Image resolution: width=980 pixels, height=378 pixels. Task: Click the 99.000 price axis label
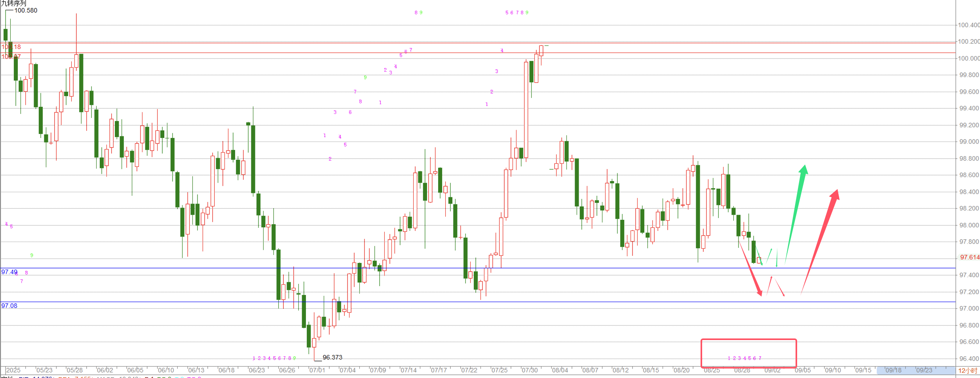pyautogui.click(x=969, y=142)
